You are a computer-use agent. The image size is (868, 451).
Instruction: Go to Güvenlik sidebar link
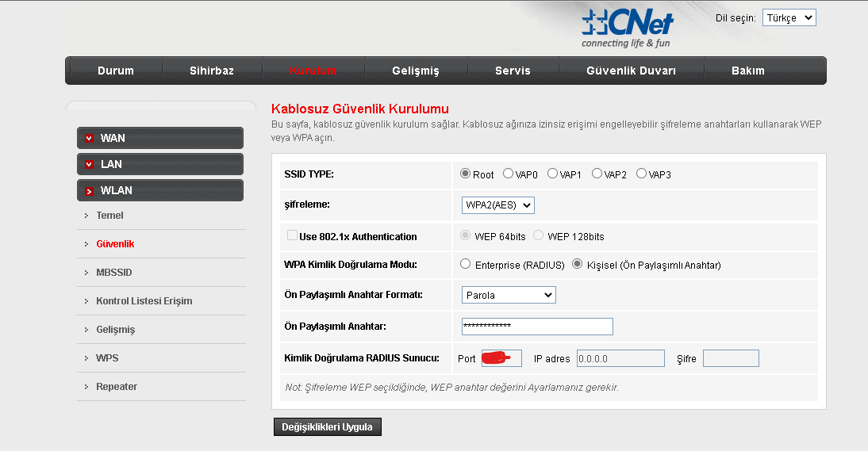[115, 244]
